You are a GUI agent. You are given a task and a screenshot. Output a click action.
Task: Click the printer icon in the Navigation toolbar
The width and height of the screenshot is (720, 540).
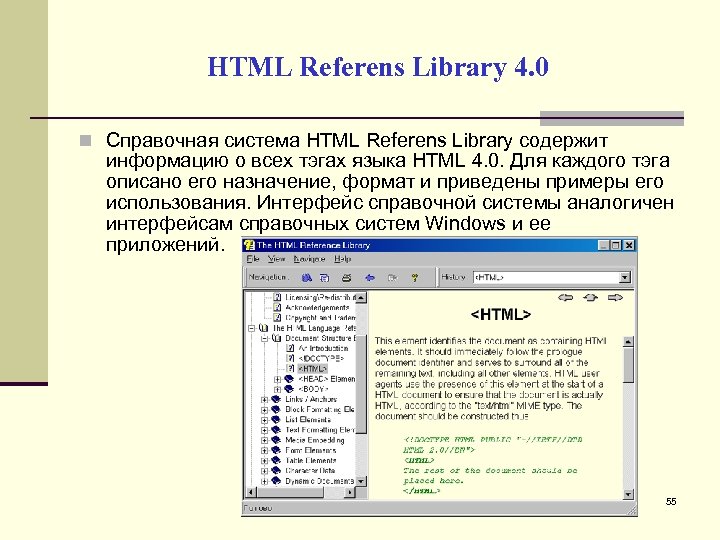point(347,277)
